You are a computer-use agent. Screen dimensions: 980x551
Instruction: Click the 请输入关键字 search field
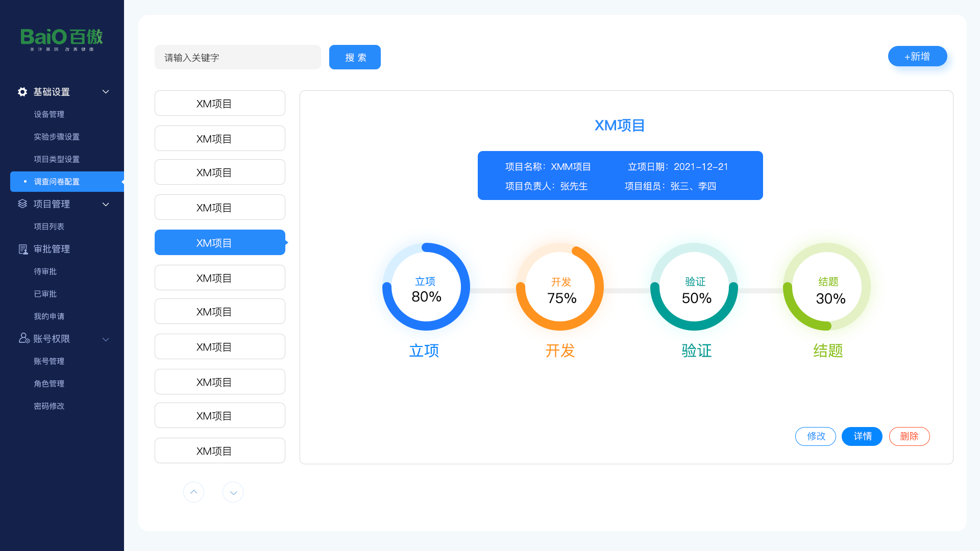click(237, 57)
